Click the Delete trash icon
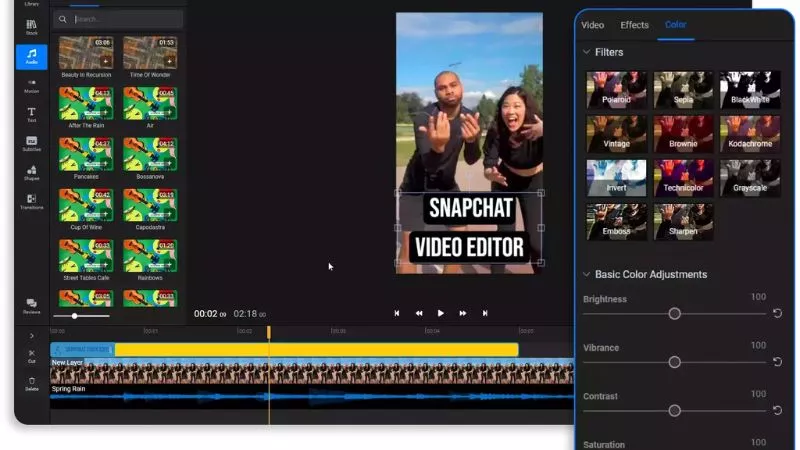Viewport: 800px width, 450px height. tap(32, 384)
